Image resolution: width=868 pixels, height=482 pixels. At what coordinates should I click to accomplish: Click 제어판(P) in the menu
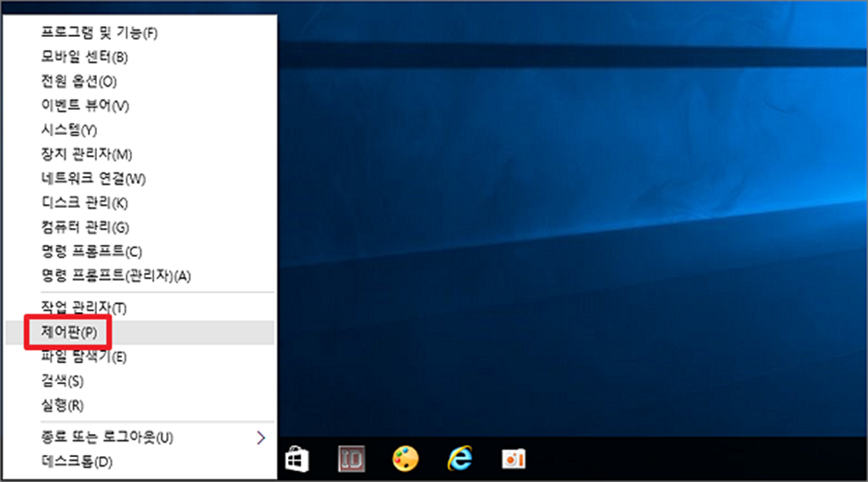tap(140, 332)
